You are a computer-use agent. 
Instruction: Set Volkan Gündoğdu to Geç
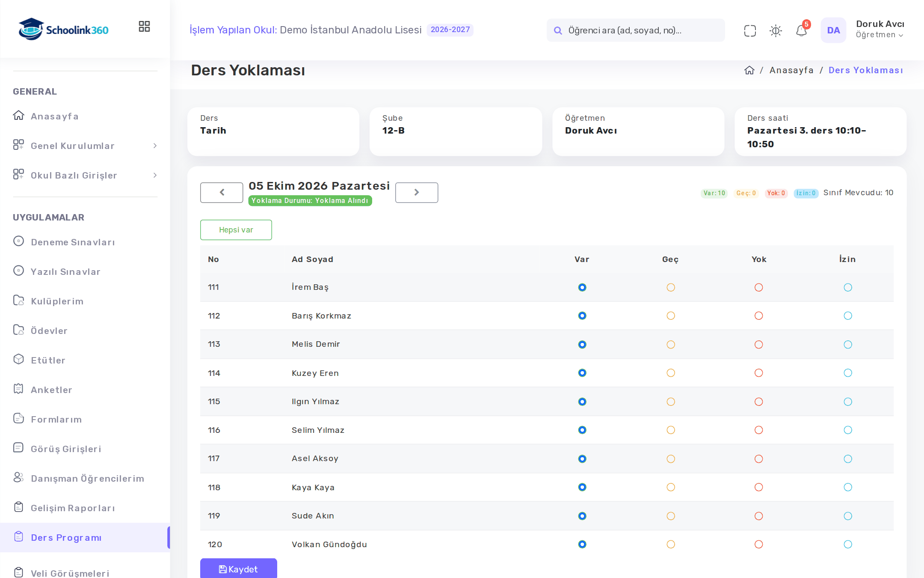click(671, 544)
